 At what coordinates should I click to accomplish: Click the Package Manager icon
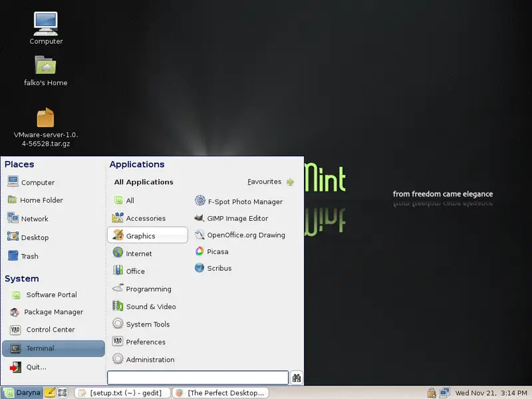pos(15,312)
